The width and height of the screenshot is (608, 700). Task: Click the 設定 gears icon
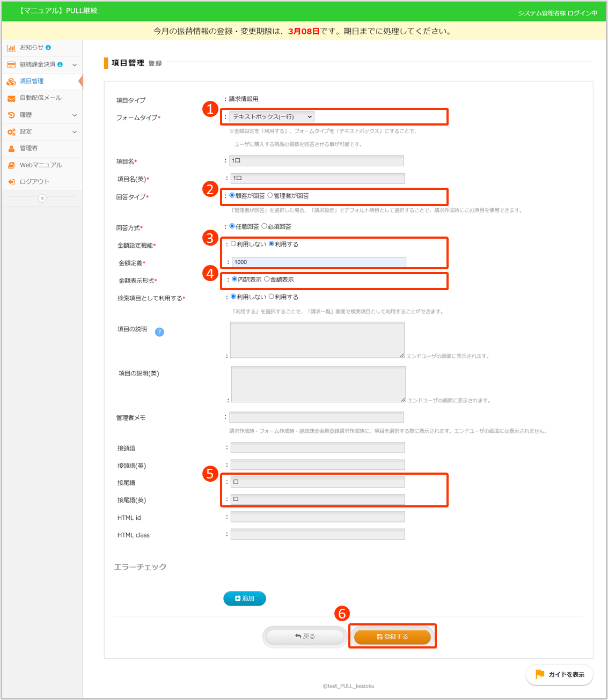coord(11,131)
